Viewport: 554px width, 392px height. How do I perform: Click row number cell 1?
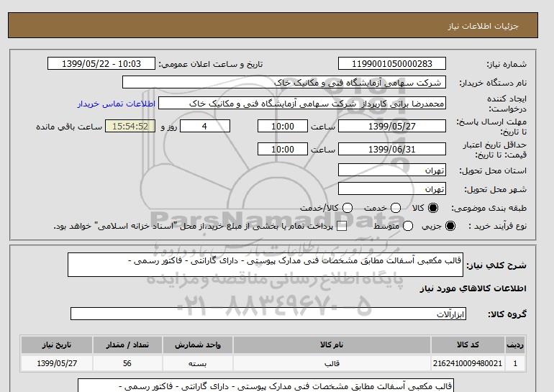pyautogui.click(x=515, y=363)
